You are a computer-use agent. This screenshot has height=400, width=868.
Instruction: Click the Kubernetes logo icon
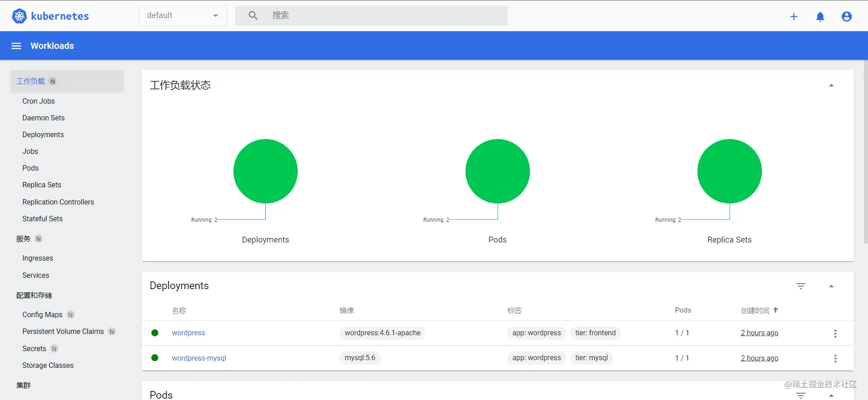click(x=19, y=16)
